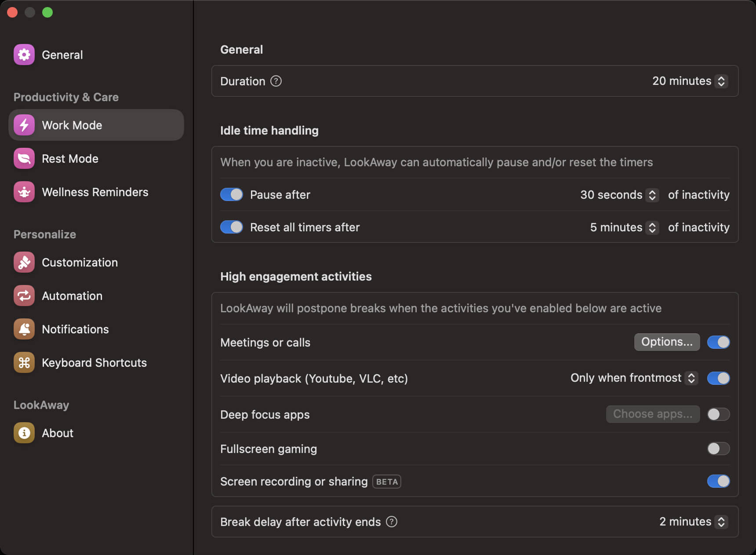Open Only when frontmost dropdown
This screenshot has width=756, height=555.
pos(634,378)
